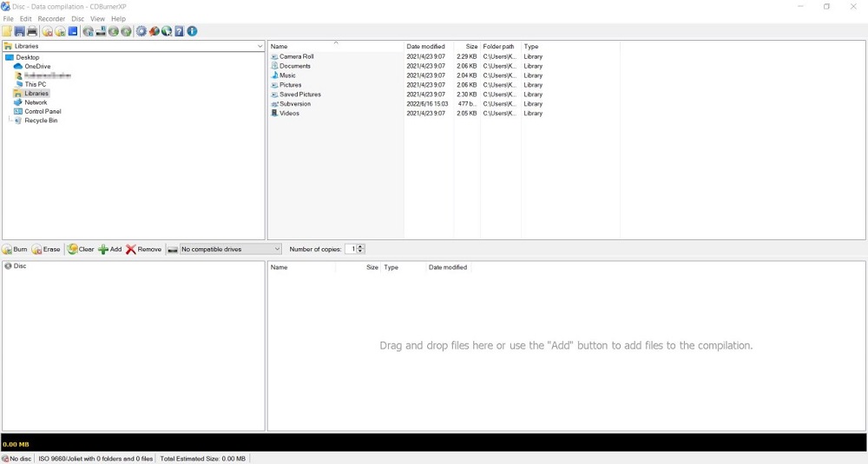The height and width of the screenshot is (464, 868).
Task: Click the erase disc toolbar icon
Action: coord(48,31)
